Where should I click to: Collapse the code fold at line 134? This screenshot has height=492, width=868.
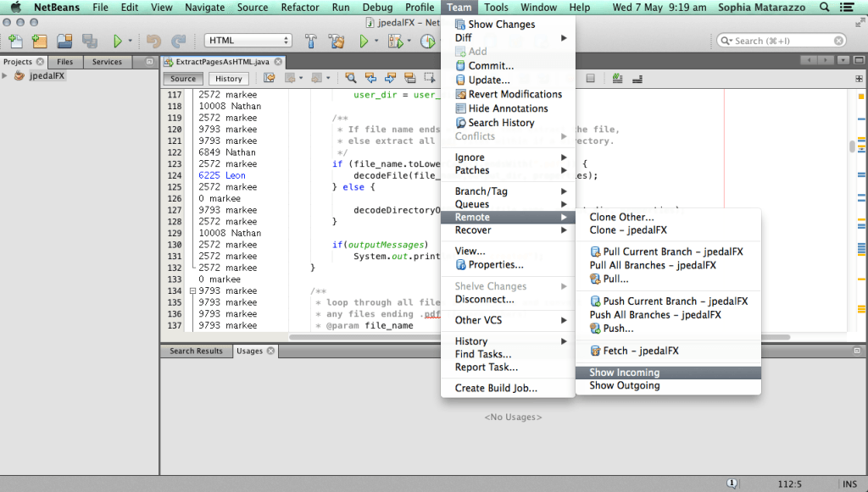[192, 290]
